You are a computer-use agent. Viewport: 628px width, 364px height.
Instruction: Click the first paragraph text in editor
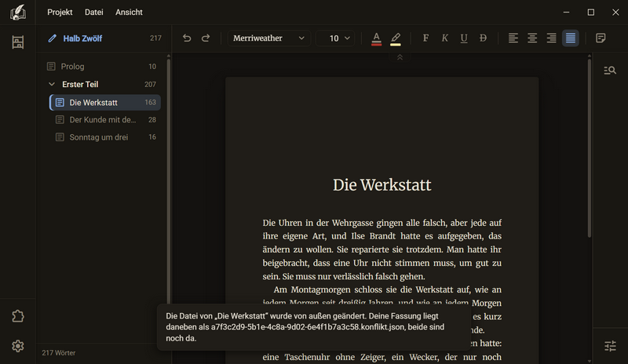tap(382, 249)
